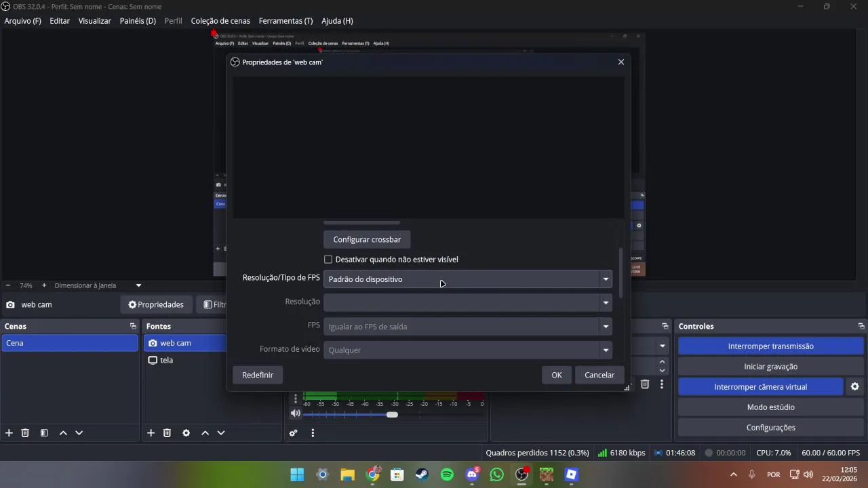Click the properties dialog vertical scrollbar

pyautogui.click(x=621, y=272)
